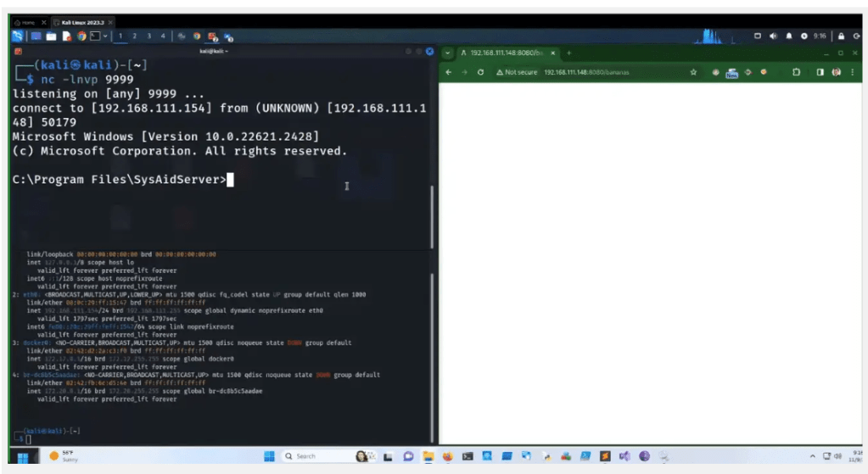Toggle the Kali volume icon
The height and width of the screenshot is (474, 868).
(773, 36)
